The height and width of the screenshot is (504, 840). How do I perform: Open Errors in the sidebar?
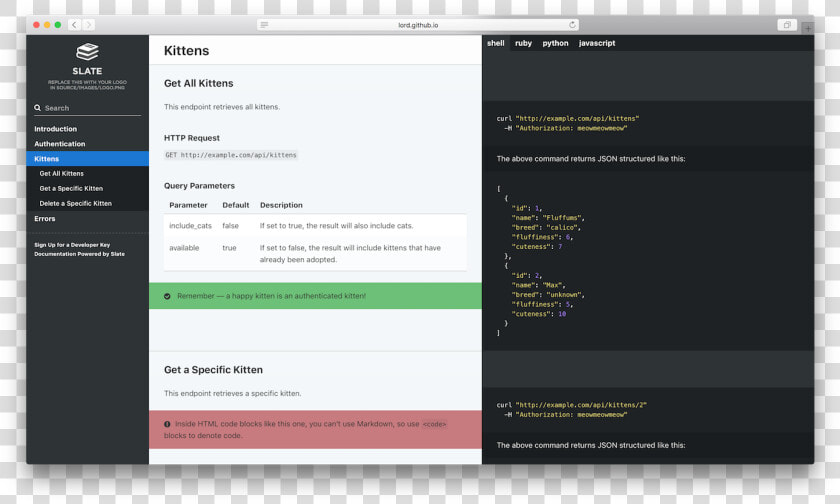pos(44,219)
